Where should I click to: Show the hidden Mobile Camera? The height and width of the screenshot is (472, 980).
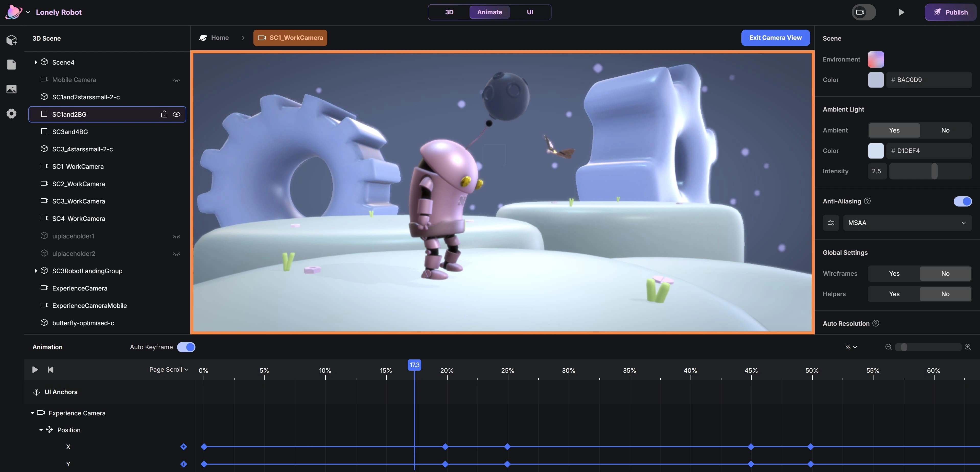(x=177, y=80)
